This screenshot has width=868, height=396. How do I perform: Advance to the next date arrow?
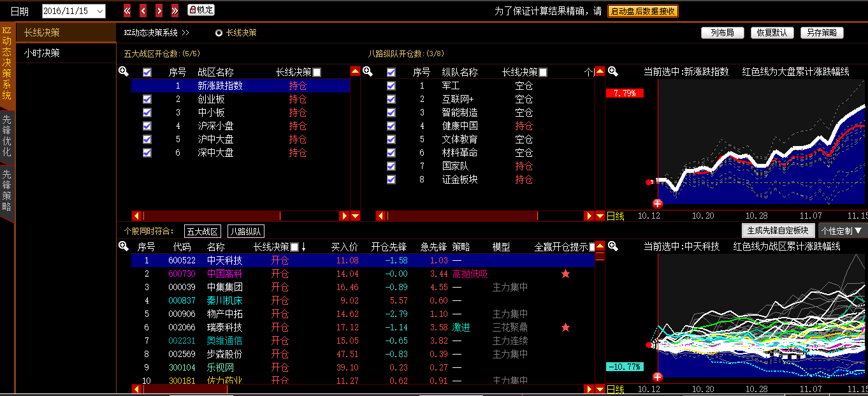coord(159,11)
